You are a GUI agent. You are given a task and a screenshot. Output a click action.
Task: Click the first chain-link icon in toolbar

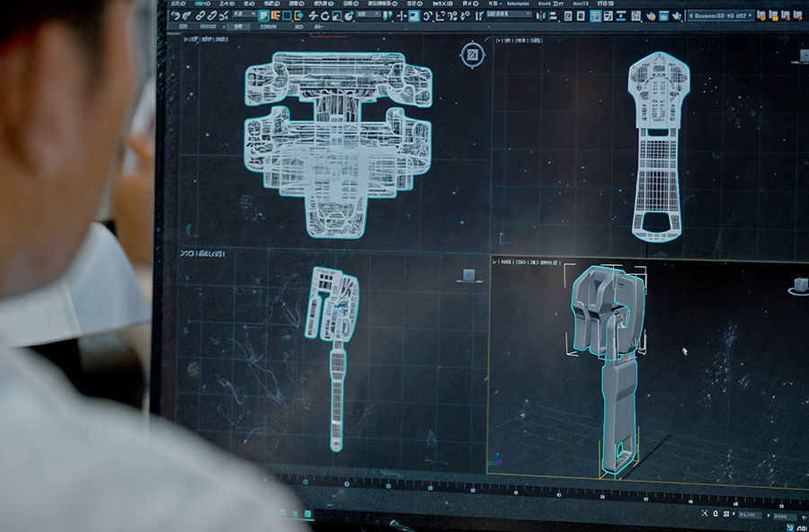(x=200, y=15)
